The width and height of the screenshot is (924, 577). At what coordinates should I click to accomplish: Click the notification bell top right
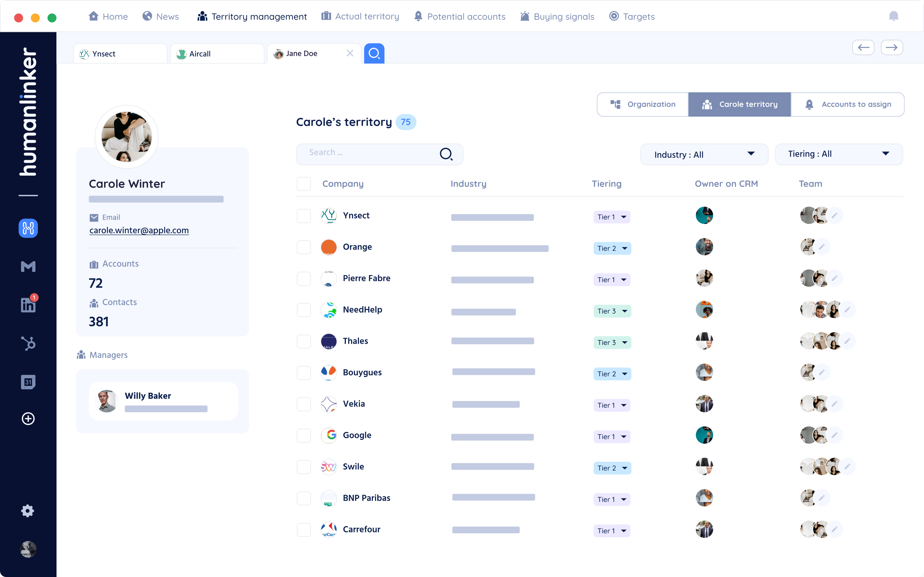894,16
